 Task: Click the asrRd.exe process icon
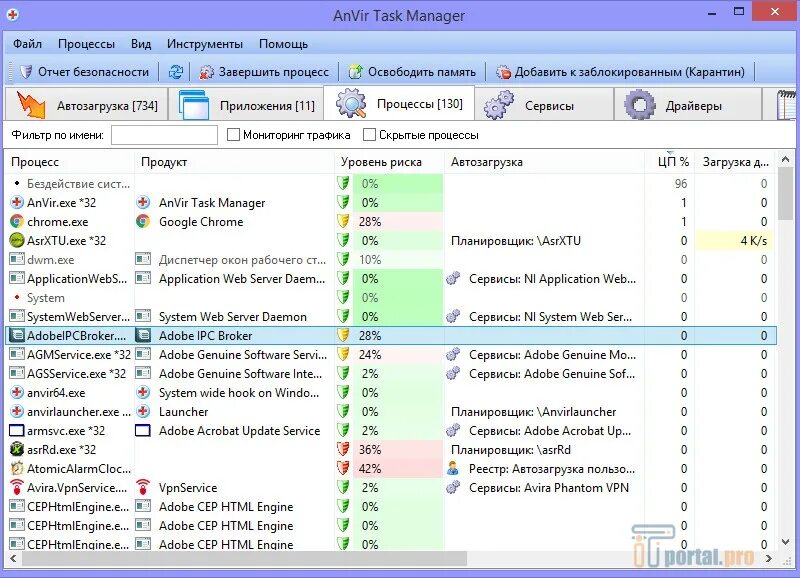tap(17, 449)
